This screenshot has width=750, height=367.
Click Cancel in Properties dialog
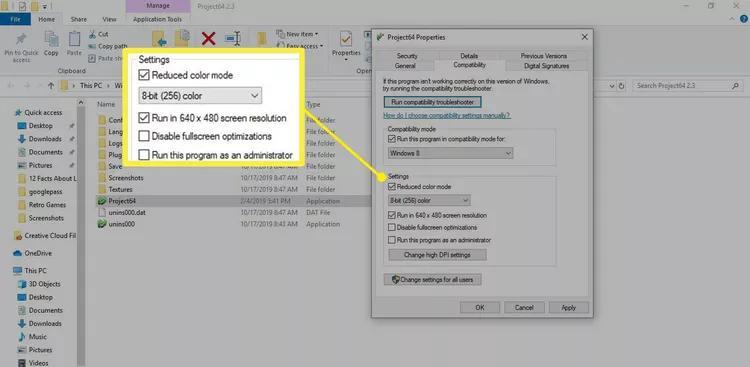click(x=524, y=308)
